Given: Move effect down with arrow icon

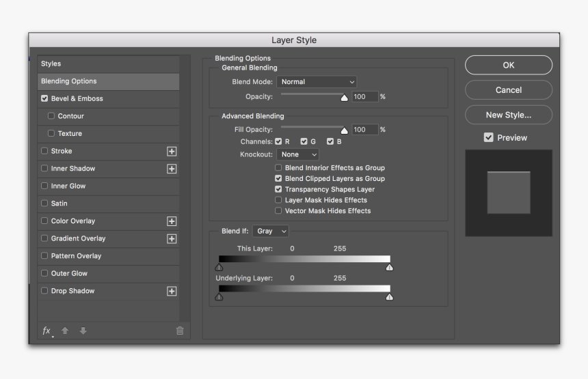Looking at the screenshot, I should tap(83, 331).
